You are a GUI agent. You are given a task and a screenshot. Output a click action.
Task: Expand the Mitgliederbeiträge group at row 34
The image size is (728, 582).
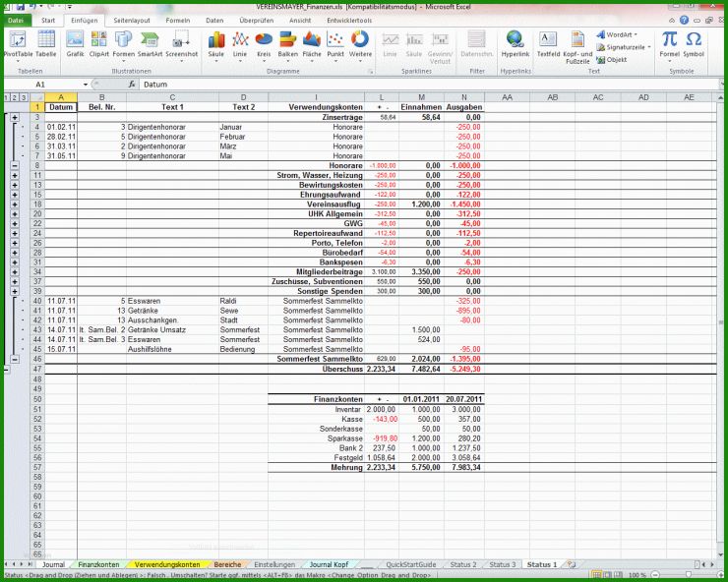[x=15, y=272]
